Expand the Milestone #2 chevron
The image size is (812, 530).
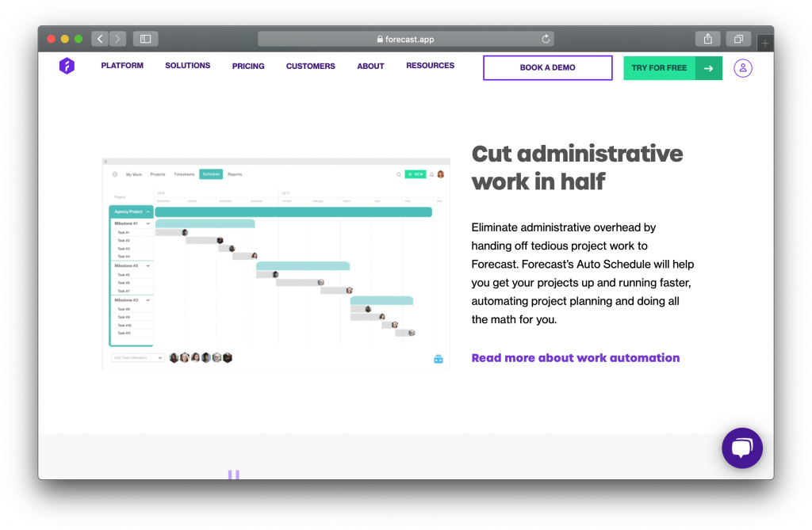[147, 266]
